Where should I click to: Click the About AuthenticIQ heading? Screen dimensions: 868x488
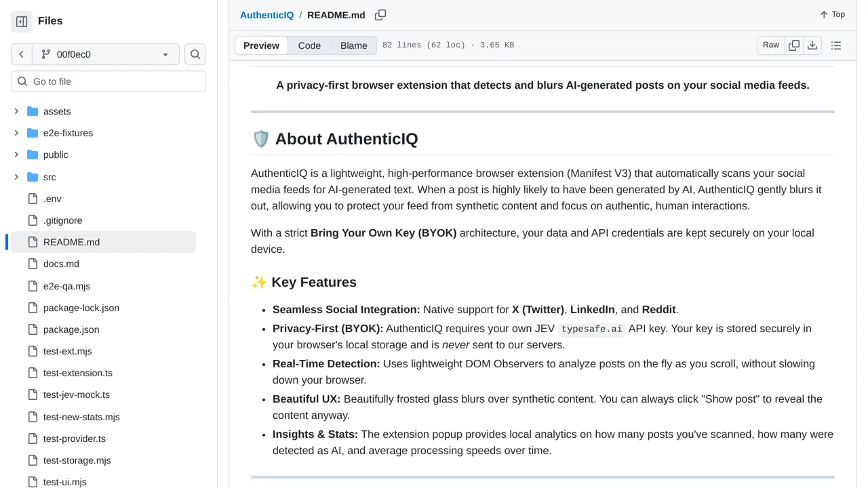pos(334,139)
